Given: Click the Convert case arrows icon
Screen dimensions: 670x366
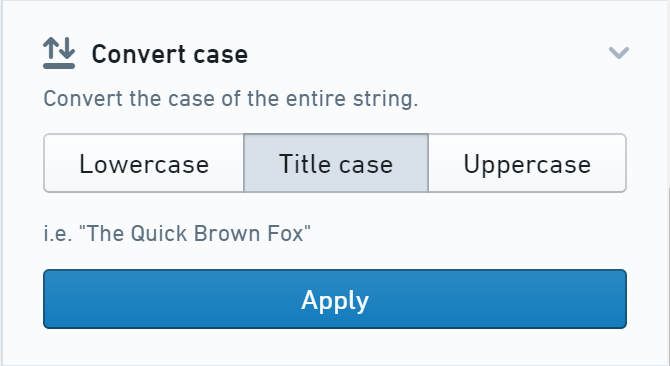Looking at the screenshot, I should tap(59, 53).
